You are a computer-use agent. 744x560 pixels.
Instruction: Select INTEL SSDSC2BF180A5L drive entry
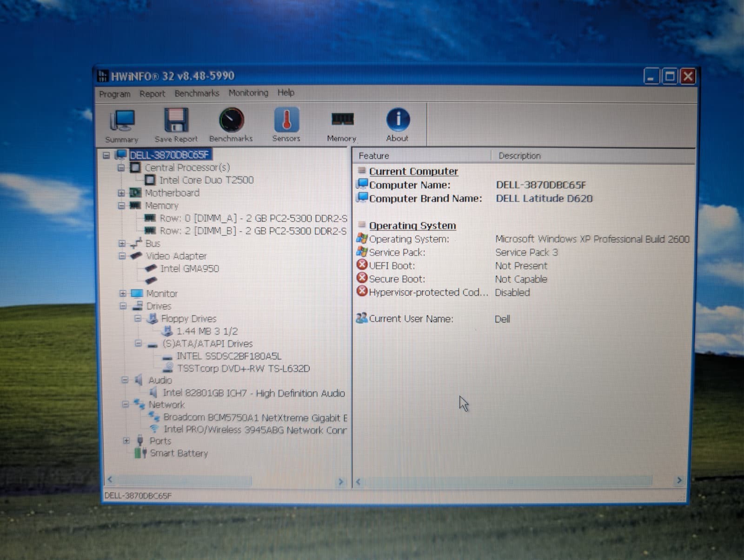229,356
